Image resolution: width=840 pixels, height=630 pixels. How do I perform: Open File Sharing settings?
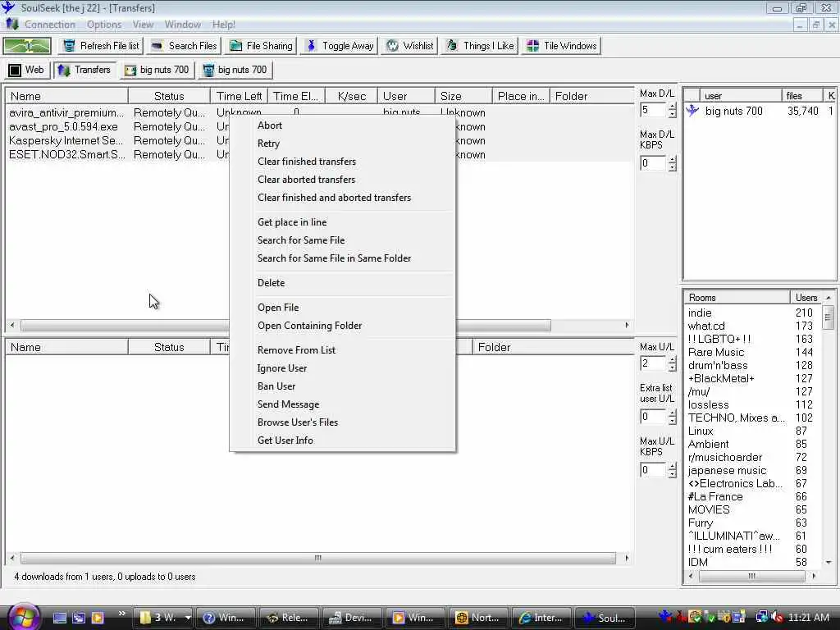261,46
